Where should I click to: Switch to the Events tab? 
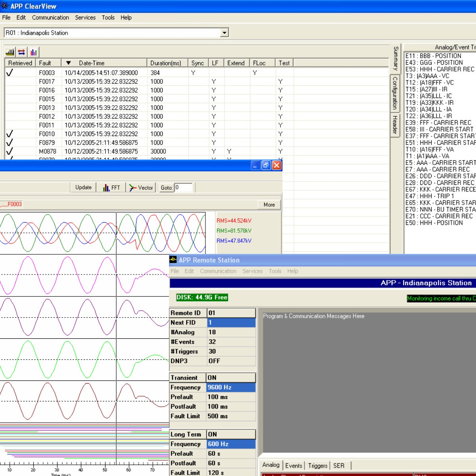click(x=294, y=465)
